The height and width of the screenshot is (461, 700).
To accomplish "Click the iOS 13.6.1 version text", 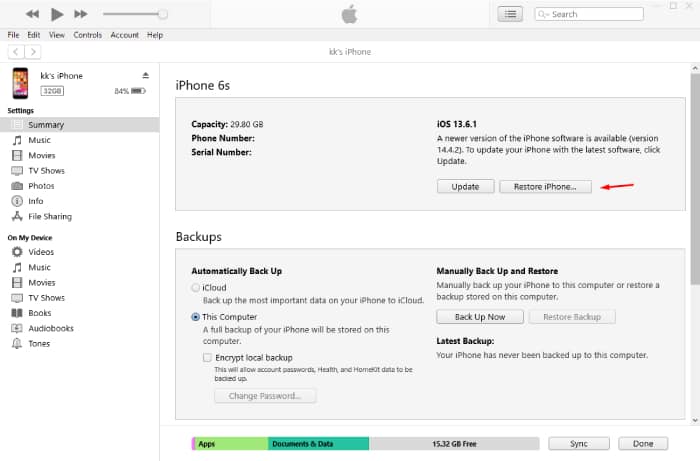I will 457,124.
